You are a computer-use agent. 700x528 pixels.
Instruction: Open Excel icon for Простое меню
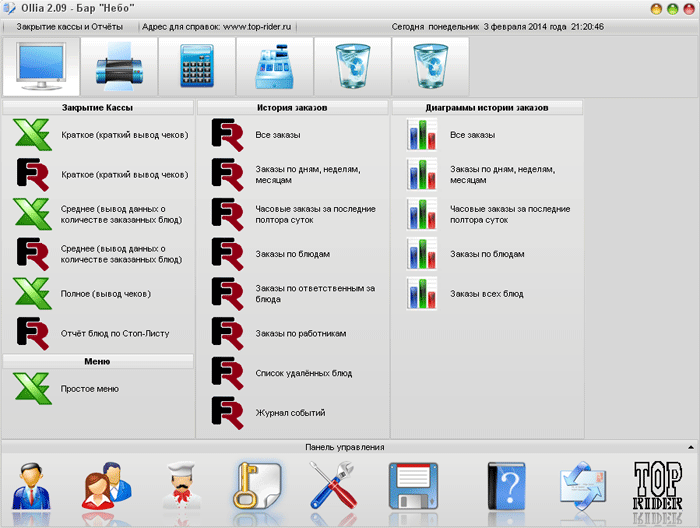click(32, 389)
